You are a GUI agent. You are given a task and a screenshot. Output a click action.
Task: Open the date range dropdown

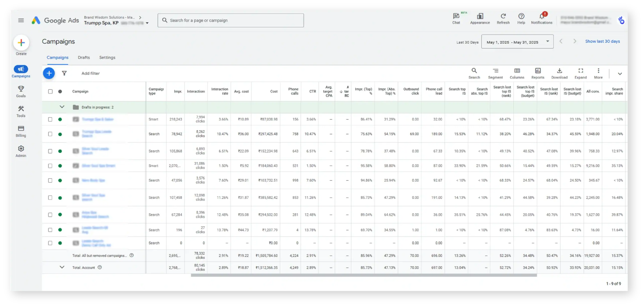[x=517, y=41]
